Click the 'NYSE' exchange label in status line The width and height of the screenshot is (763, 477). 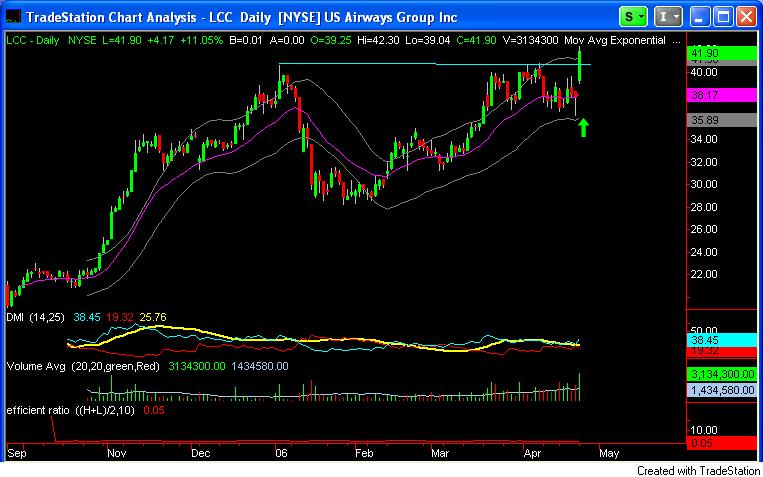pos(82,40)
